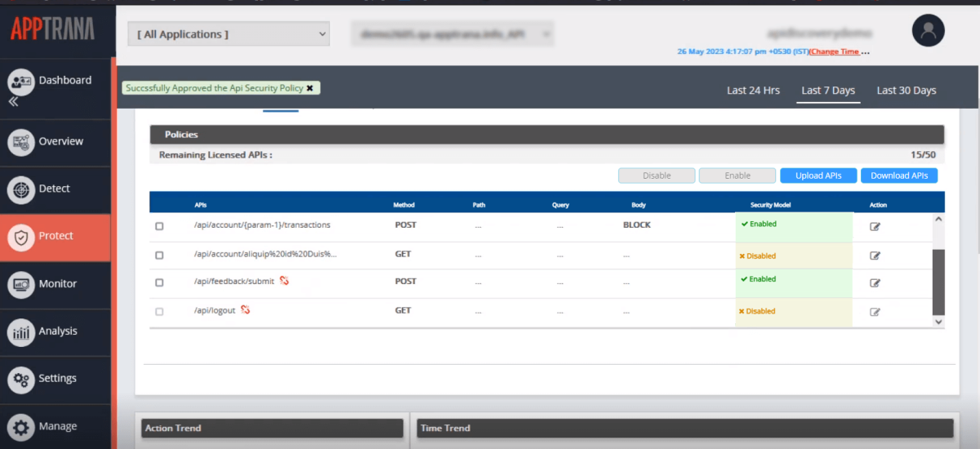Select the /api/logout row checkbox
Screen dimensions: 980x449
pos(159,312)
